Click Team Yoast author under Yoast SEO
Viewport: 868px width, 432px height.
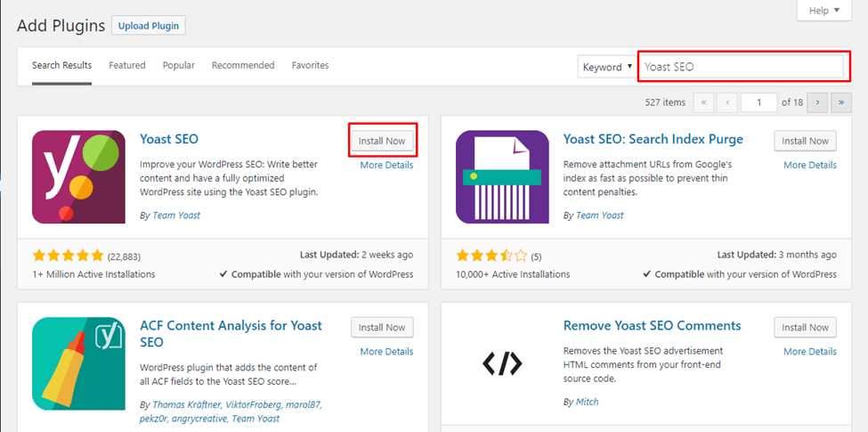pos(176,216)
